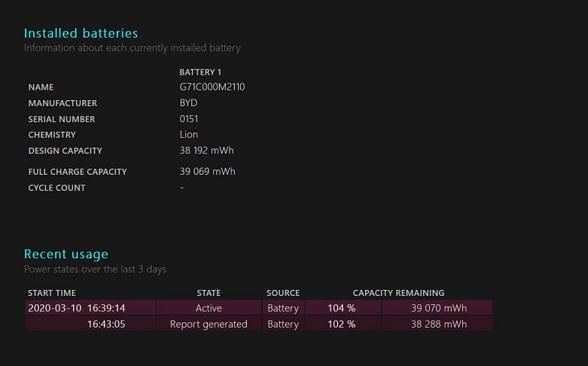Click the Active state cell
The height and width of the screenshot is (366, 588).
(x=209, y=308)
